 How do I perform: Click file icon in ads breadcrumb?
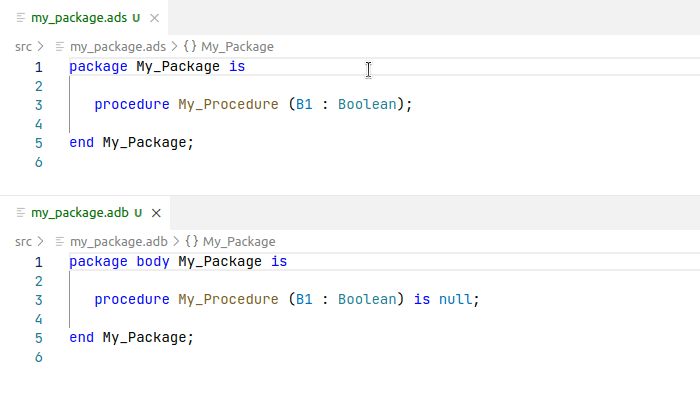pyautogui.click(x=60, y=46)
